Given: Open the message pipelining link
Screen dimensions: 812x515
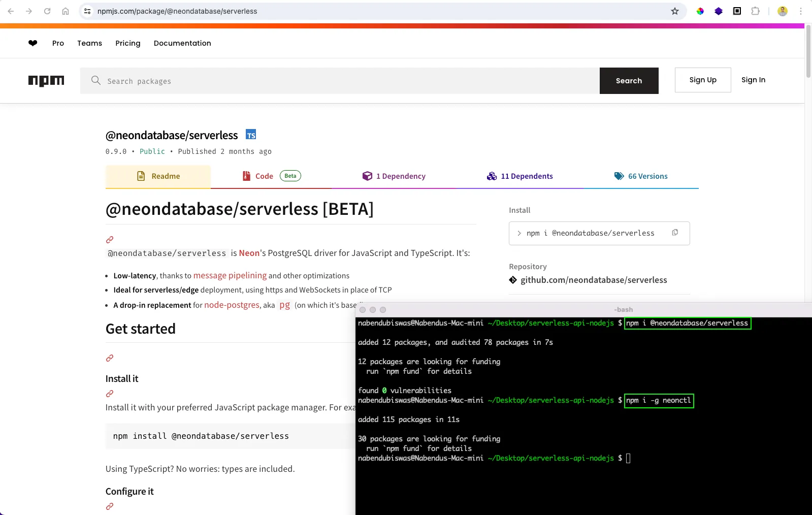Looking at the screenshot, I should coord(230,275).
